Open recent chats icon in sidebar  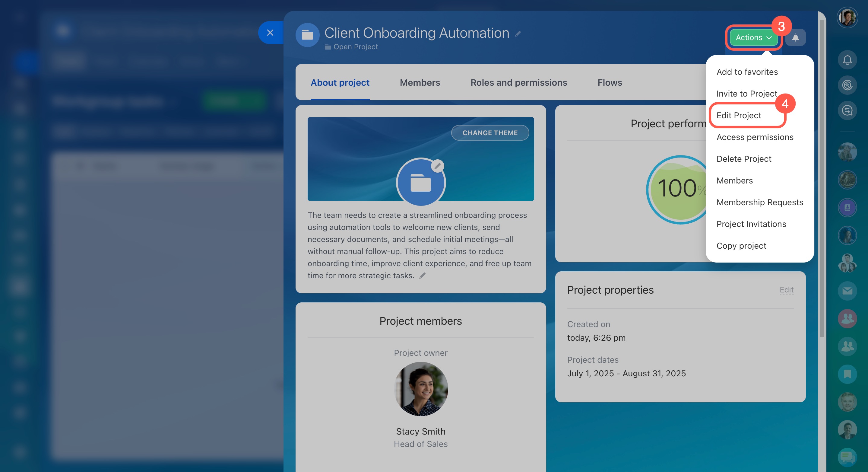coord(847,110)
